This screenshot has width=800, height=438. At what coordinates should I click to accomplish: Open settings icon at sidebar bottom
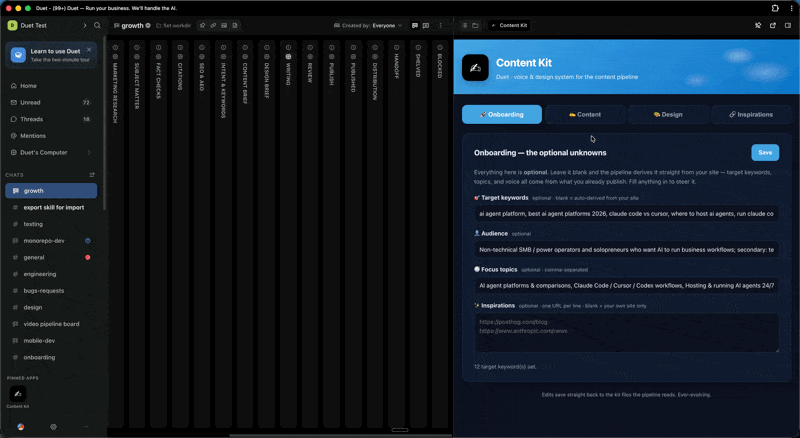(x=54, y=427)
